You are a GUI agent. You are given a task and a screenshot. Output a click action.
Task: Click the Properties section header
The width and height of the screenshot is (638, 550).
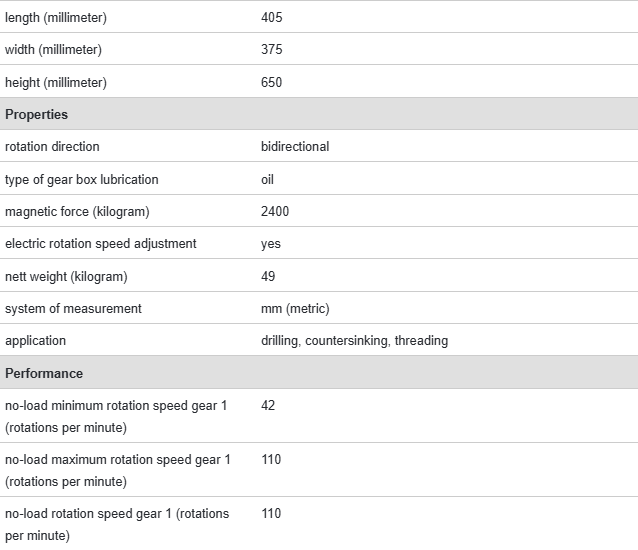[37, 114]
